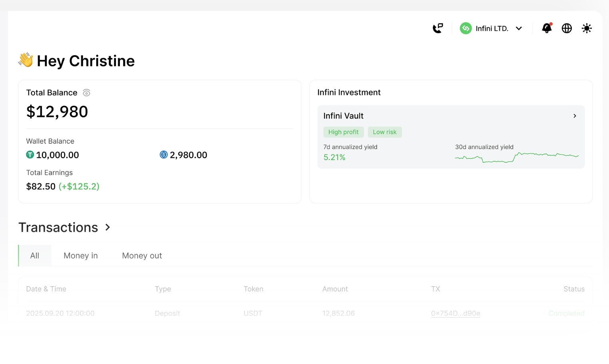Open transaction hash 0x754D...d90e
Viewport: 609px width, 364px height.
(456, 313)
